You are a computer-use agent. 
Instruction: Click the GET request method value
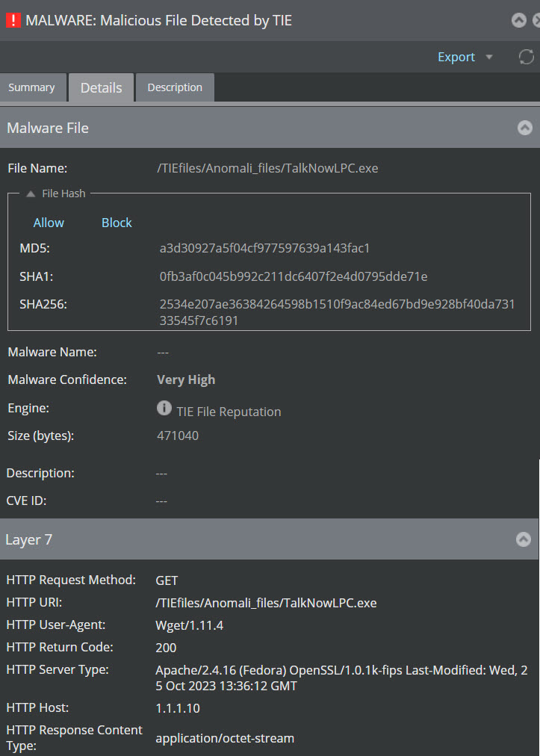(167, 580)
